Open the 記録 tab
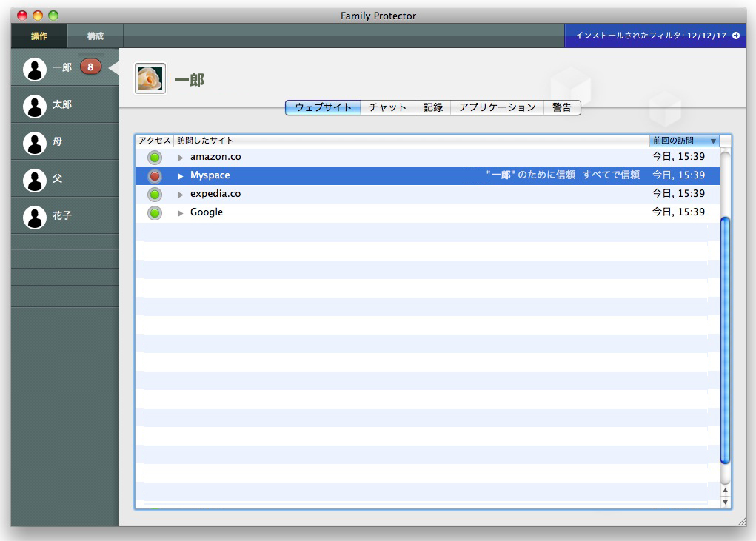756x541 pixels. [x=433, y=107]
